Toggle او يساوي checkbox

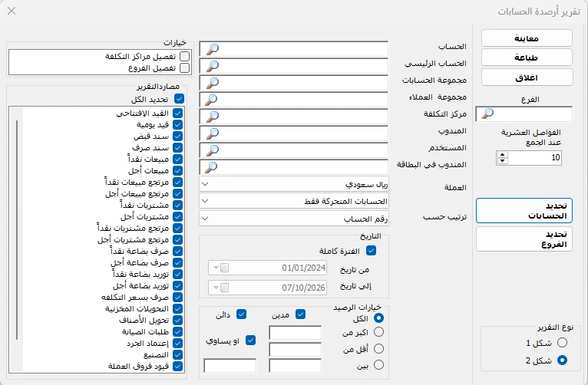[x=250, y=341]
